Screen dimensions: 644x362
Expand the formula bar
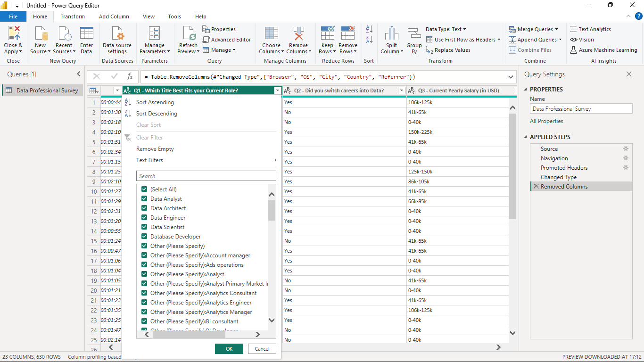tap(512, 77)
